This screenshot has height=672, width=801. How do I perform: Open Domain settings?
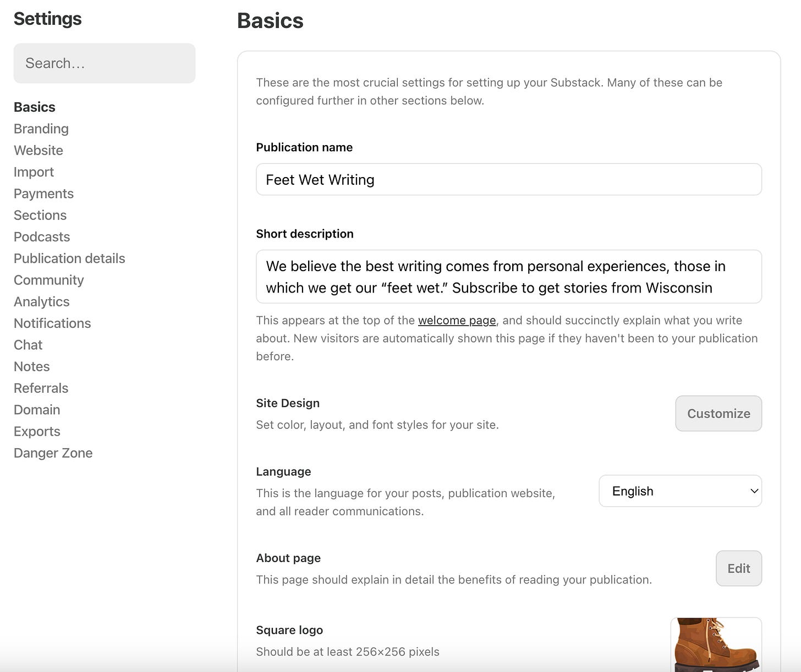(x=37, y=409)
